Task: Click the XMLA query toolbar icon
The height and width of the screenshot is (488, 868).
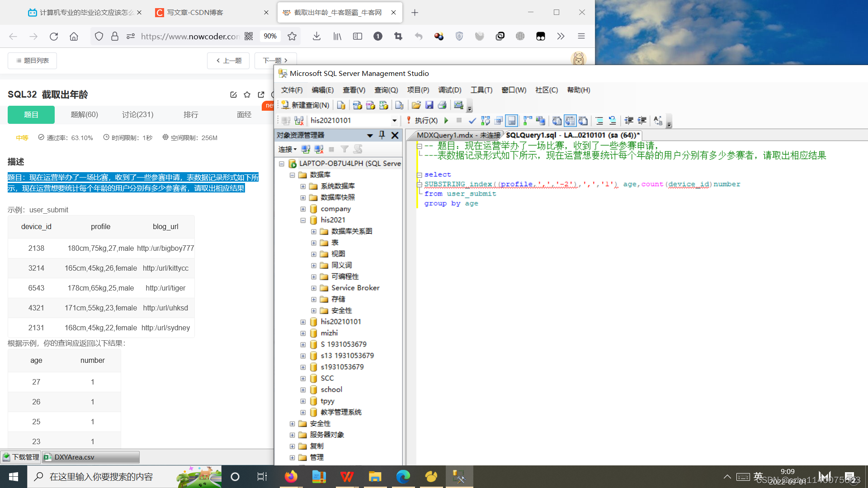Action: [x=384, y=105]
